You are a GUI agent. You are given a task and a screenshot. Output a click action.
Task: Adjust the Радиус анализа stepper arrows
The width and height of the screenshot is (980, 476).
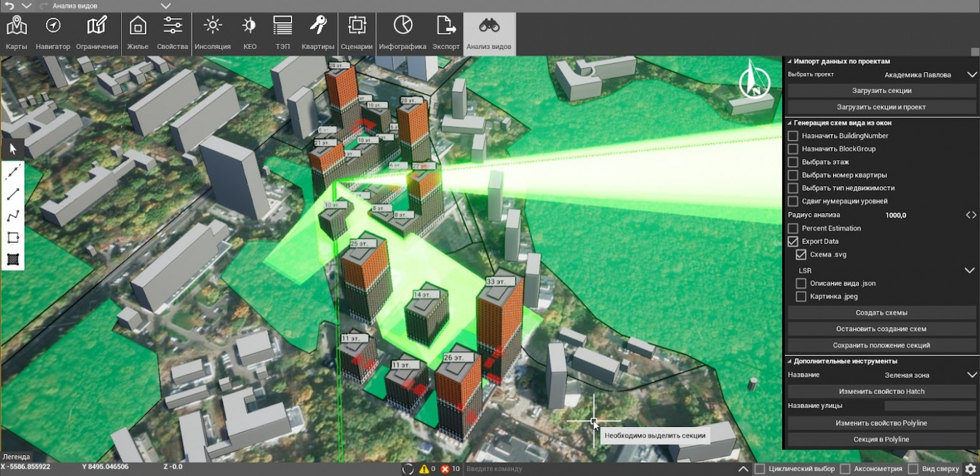971,215
